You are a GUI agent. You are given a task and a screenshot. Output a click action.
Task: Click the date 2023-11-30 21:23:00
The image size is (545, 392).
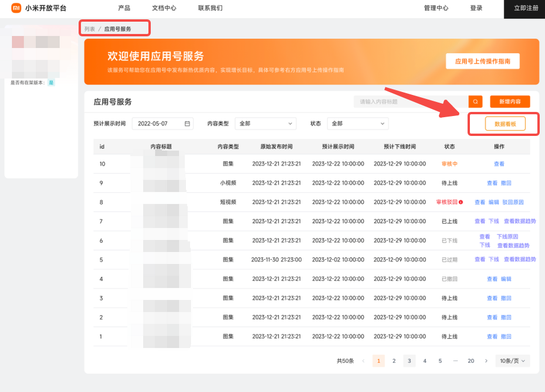276,260
